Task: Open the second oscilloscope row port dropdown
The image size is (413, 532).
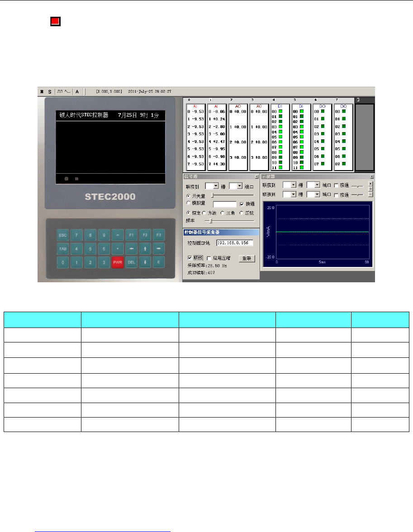Action: (x=318, y=195)
